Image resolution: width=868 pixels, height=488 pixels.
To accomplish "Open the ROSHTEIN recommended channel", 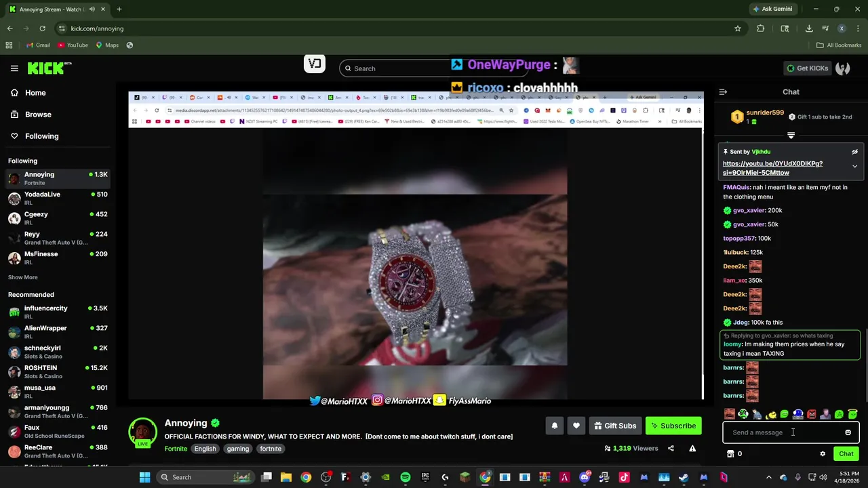I will pos(58,371).
